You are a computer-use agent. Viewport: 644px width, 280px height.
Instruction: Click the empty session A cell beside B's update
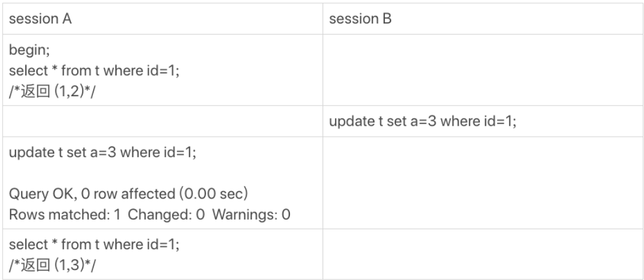pos(163,121)
